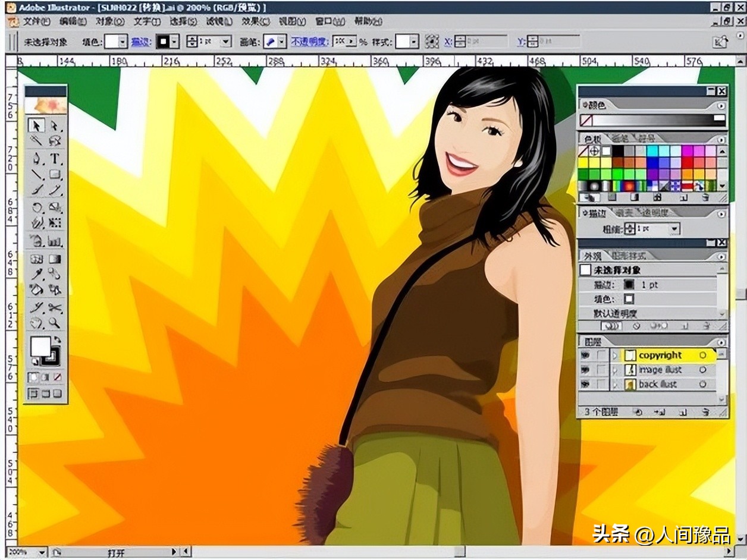The width and height of the screenshot is (747, 560).
Task: Expand the copyright layer disclosure triangle
Action: (615, 355)
